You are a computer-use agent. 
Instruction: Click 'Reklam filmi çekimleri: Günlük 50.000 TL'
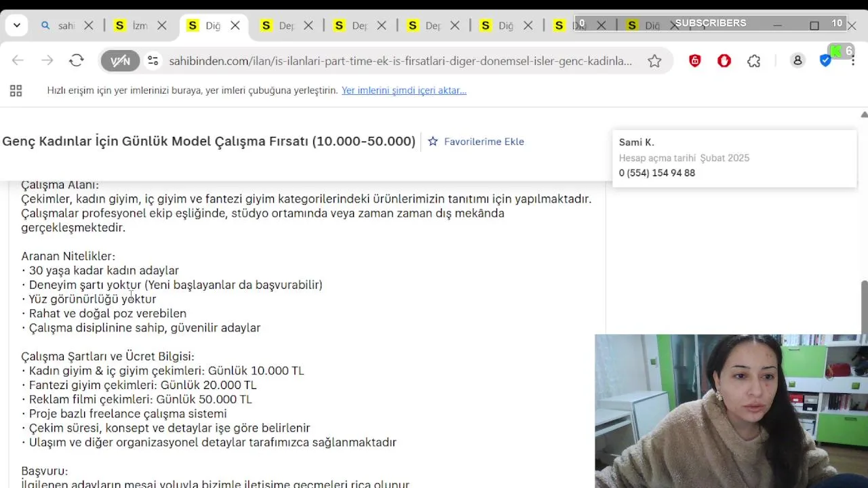(136, 399)
